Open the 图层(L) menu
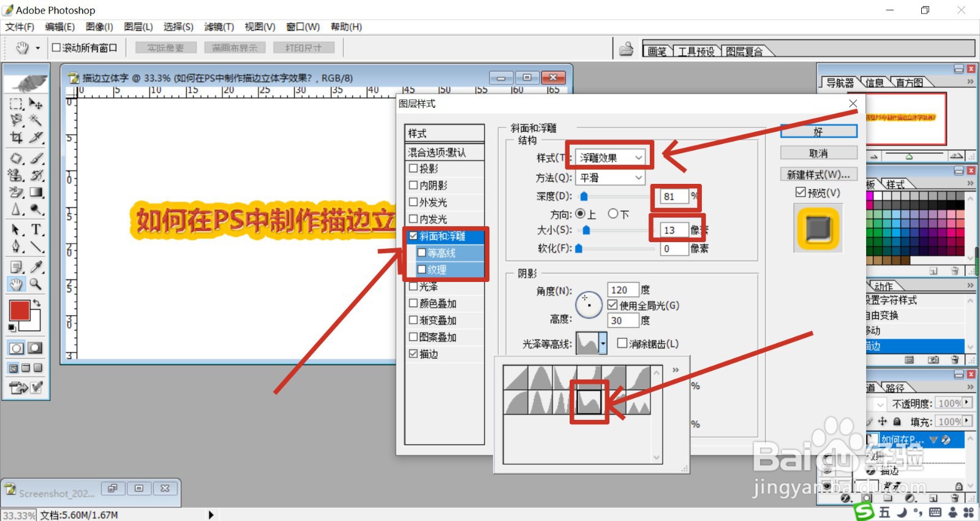This screenshot has height=521, width=980. pyautogui.click(x=138, y=27)
